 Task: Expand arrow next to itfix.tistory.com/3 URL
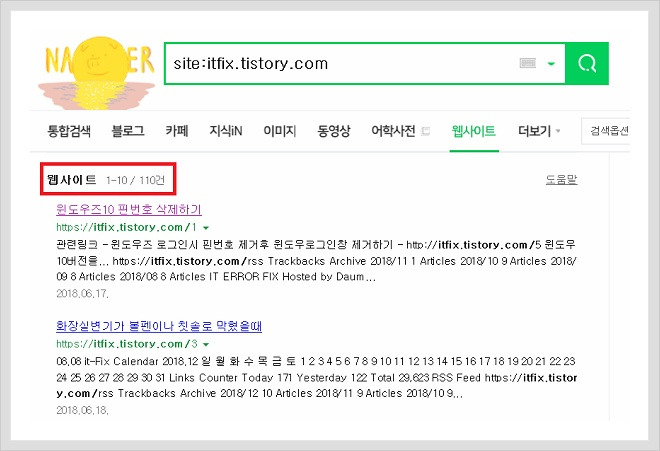click(206, 344)
